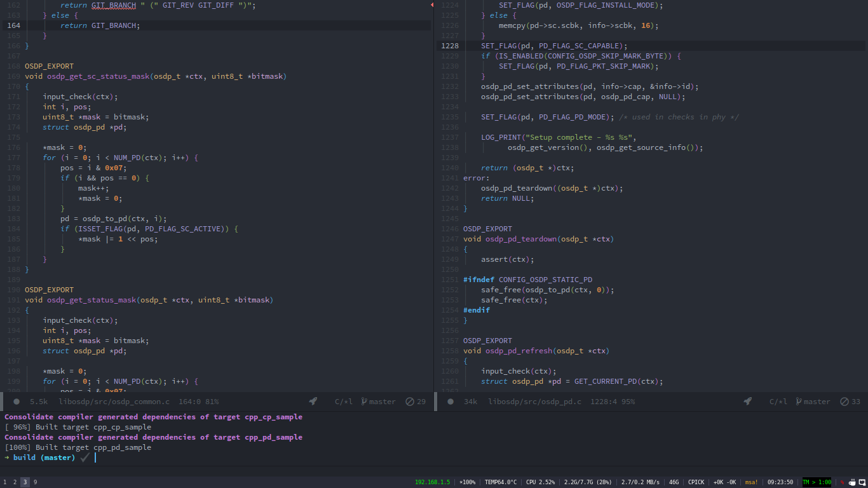Click git branch master in left modeline

[378, 402]
